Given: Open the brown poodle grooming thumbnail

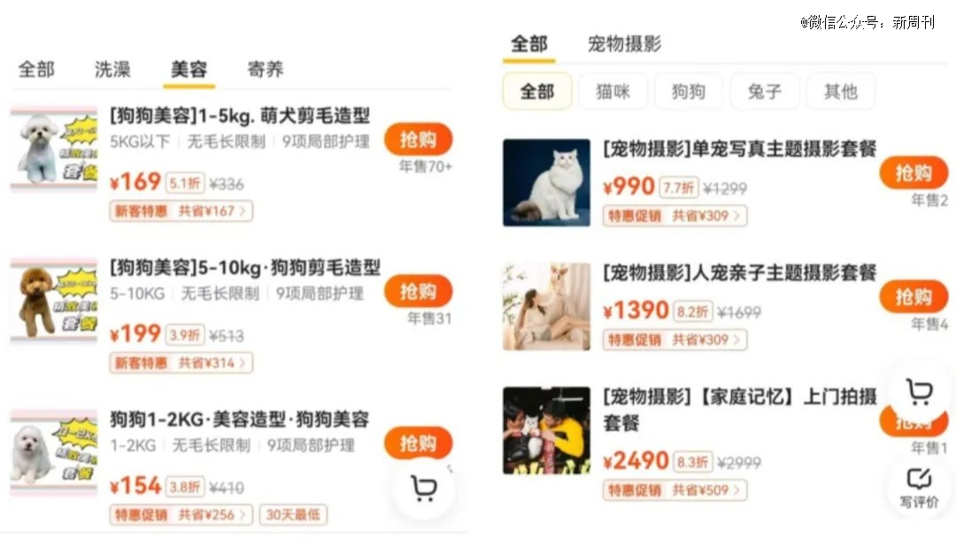Looking at the screenshot, I should coord(54,301).
